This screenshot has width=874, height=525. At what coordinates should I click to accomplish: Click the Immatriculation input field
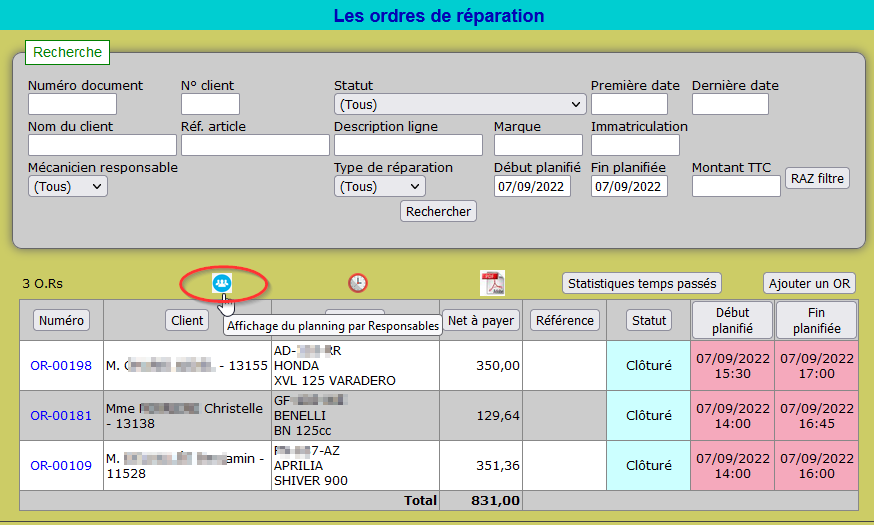635,145
